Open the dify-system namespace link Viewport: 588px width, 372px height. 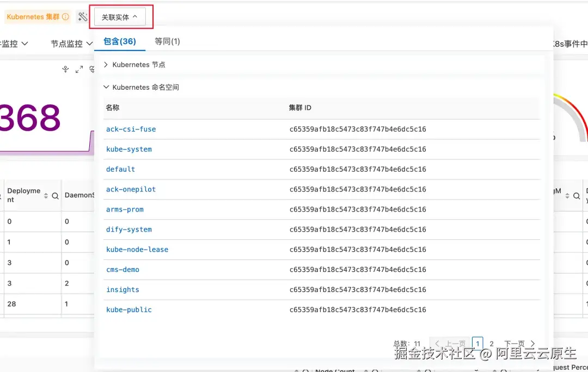coord(129,230)
